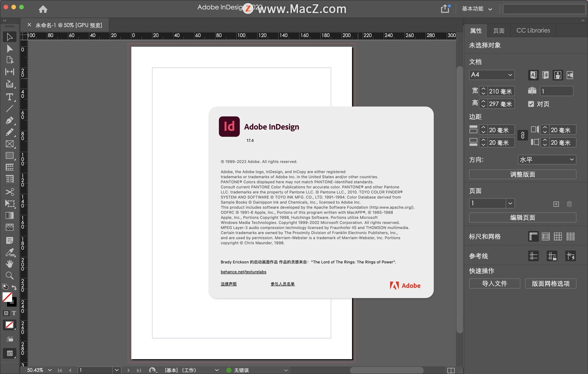Toggle the 对页 facing pages checkbox

click(x=531, y=104)
